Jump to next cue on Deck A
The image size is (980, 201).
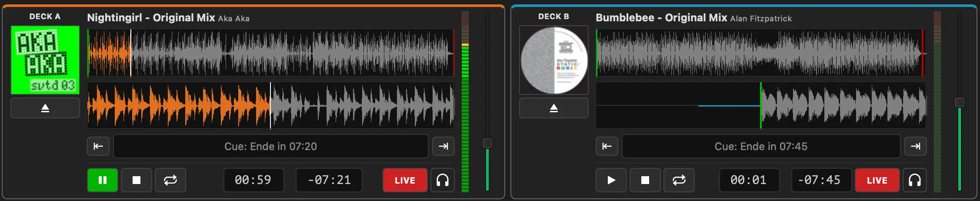pos(443,146)
